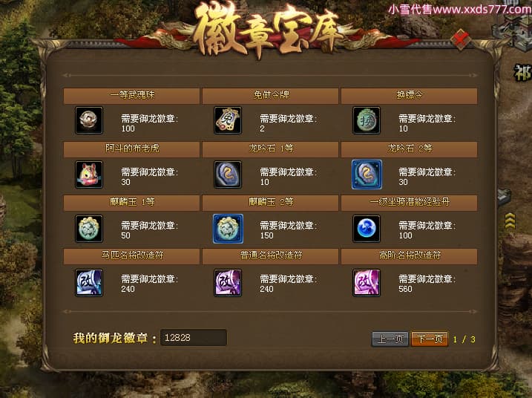Click the 高阶名将改造符 item title bar
The width and height of the screenshot is (532, 398).
tap(409, 256)
